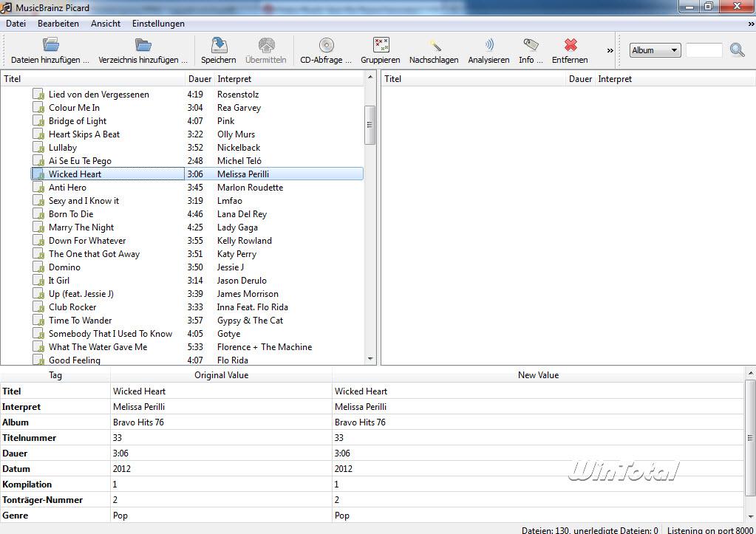Click the Tonträger-Nummer tag label
The height and width of the screenshot is (534, 756).
coord(42,500)
